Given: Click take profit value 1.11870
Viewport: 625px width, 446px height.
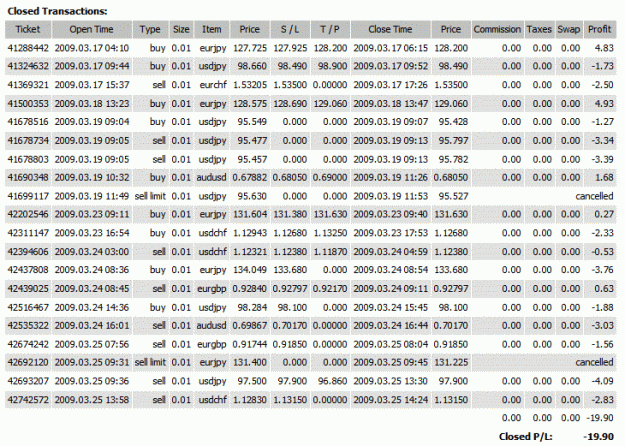Looking at the screenshot, I should pyautogui.click(x=330, y=252).
